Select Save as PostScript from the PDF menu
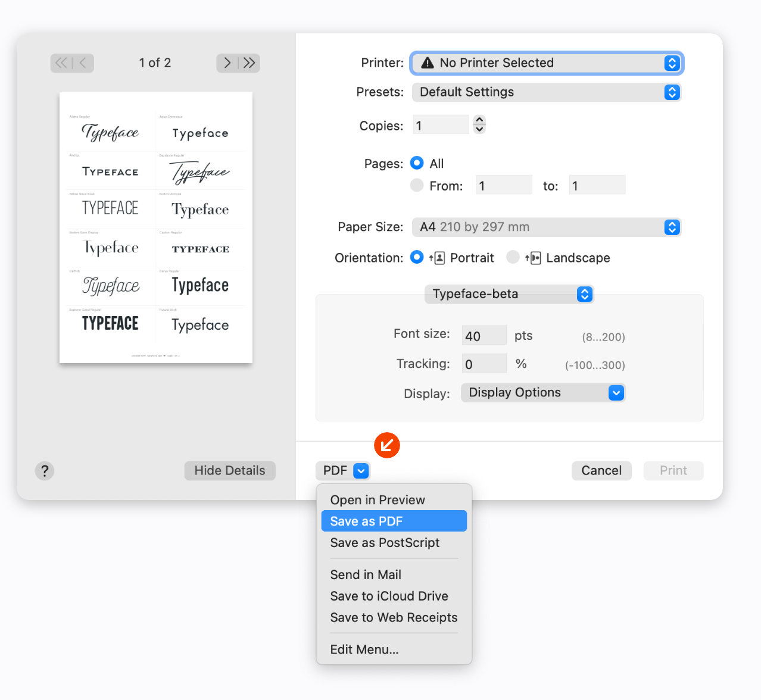The height and width of the screenshot is (700, 761). tap(385, 542)
